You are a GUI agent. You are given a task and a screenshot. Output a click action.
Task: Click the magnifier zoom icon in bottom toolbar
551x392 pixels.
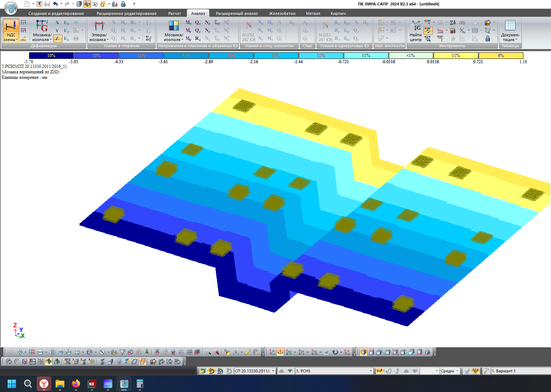click(208, 352)
